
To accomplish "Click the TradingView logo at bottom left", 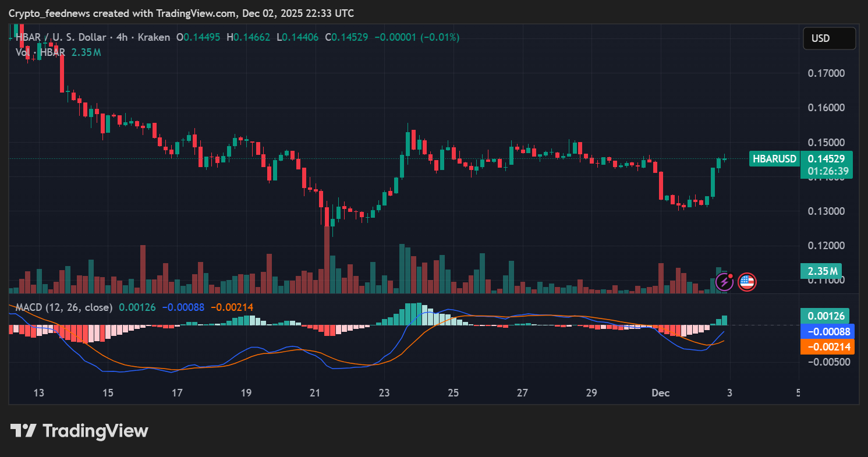I will 79,431.
